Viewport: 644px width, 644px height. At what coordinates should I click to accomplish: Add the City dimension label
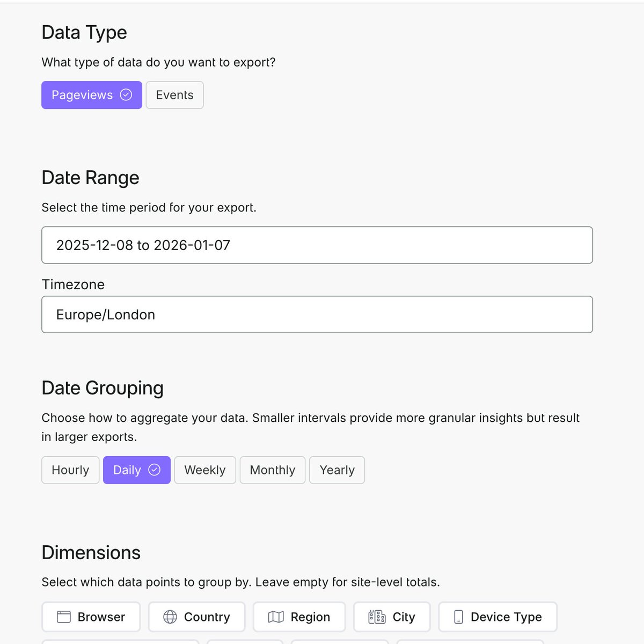coord(404,617)
